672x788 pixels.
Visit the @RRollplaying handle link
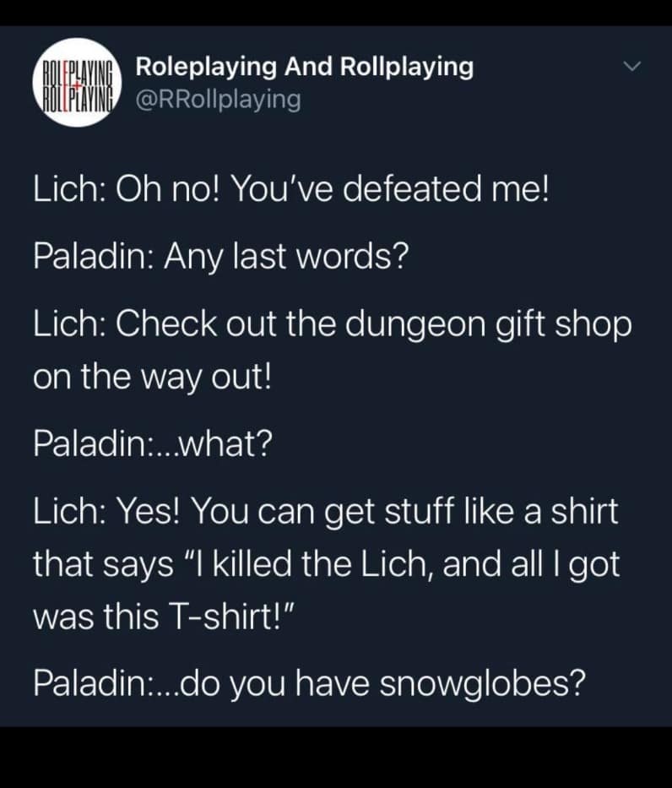tap(219, 99)
